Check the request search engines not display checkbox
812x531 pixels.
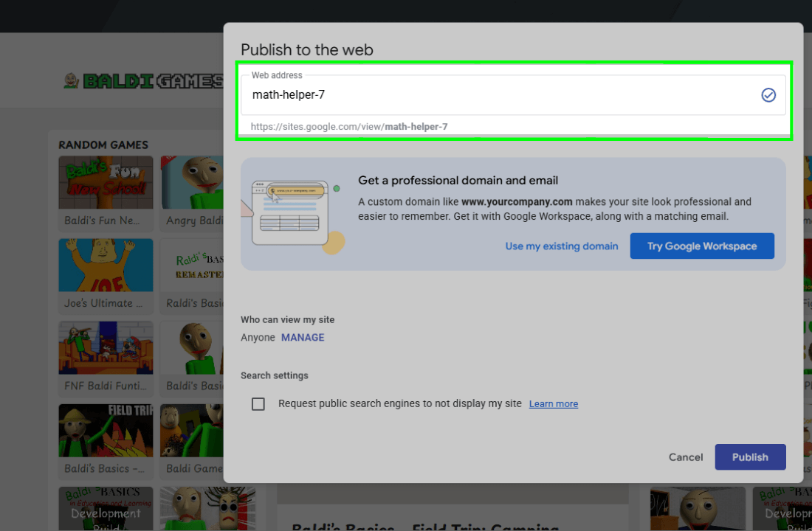(x=258, y=403)
